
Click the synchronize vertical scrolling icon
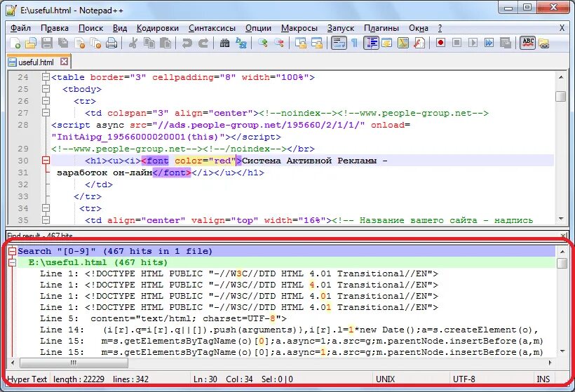click(x=301, y=43)
